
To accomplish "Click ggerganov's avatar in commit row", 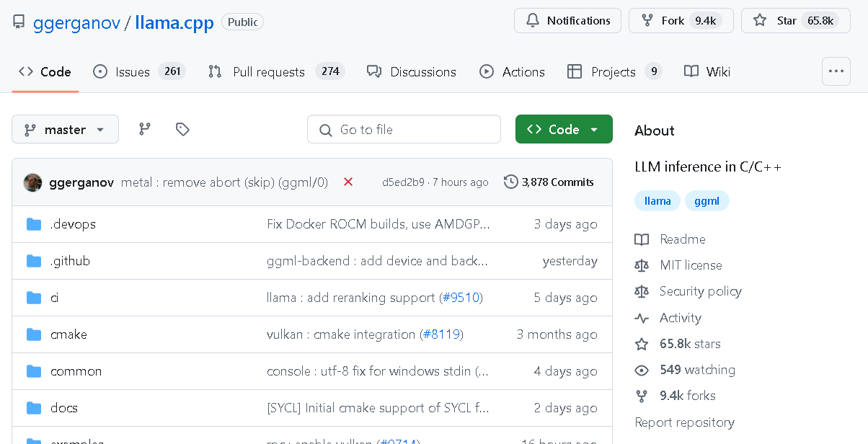I will tap(32, 182).
